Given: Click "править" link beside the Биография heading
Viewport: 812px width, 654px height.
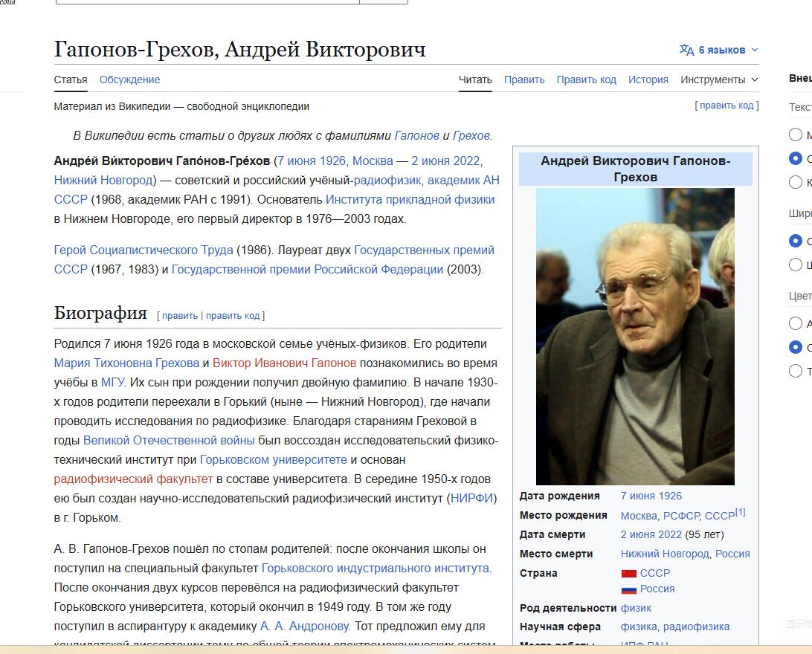Looking at the screenshot, I should [180, 316].
